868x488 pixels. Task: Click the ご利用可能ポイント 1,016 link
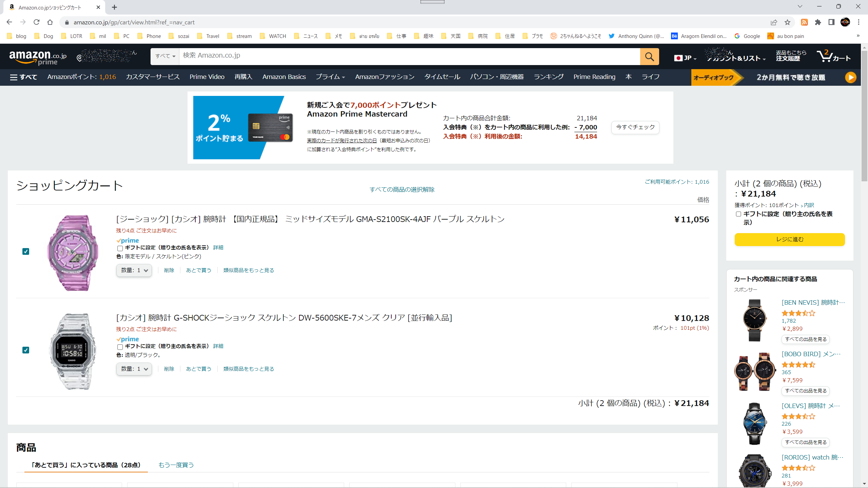(x=677, y=182)
